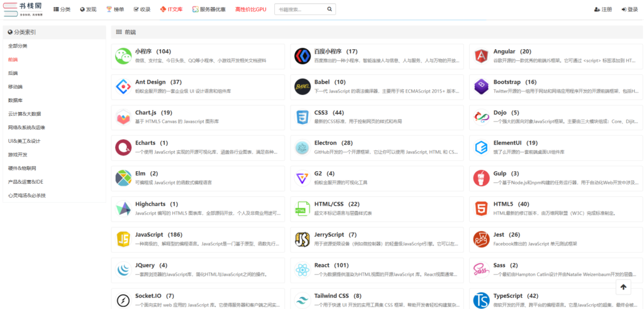Choose 云计算&大数据 in sidebar

[x=25, y=114]
